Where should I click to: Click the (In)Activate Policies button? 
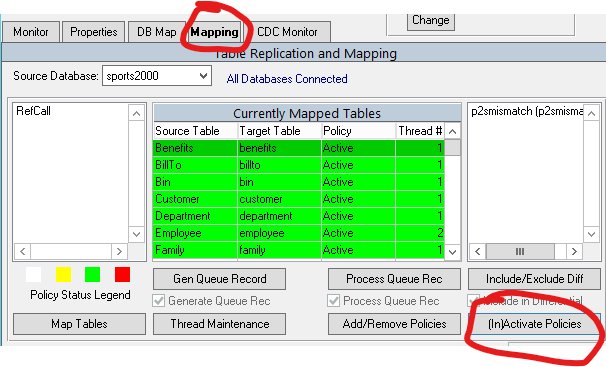pos(535,324)
